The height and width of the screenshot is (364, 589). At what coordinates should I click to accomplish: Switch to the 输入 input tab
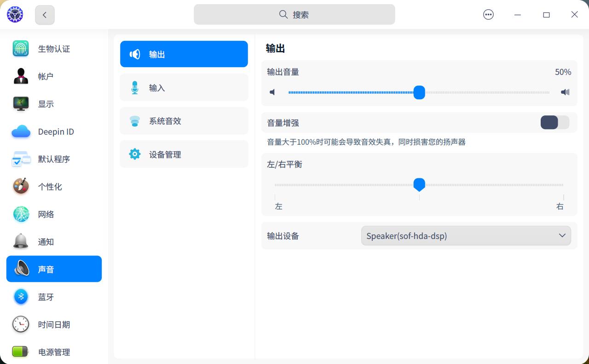184,87
